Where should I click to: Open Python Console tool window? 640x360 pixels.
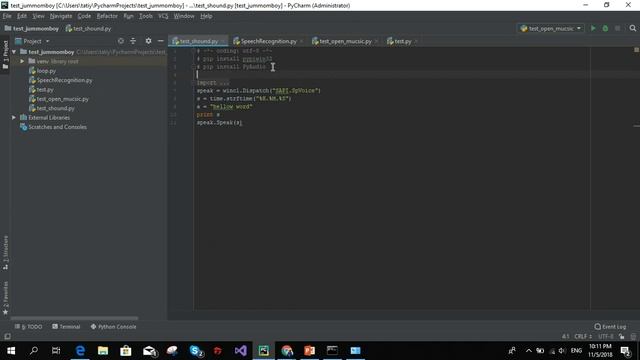click(x=113, y=327)
